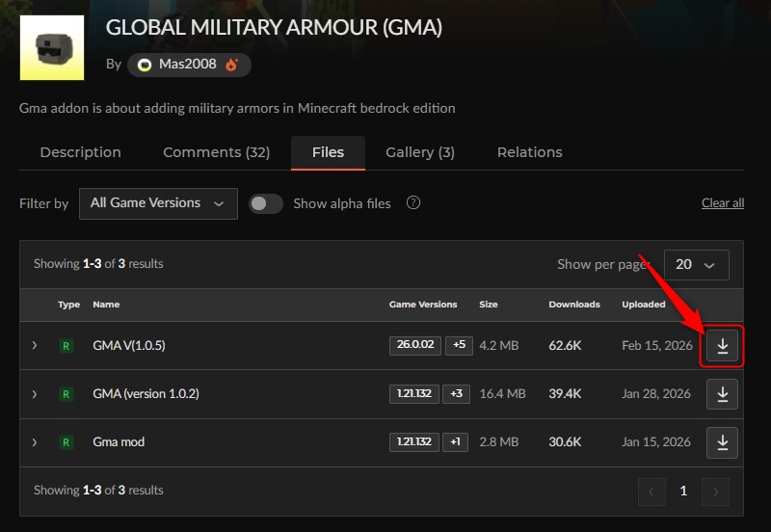
Task: Toggle the Show alpha files switch
Action: point(266,203)
